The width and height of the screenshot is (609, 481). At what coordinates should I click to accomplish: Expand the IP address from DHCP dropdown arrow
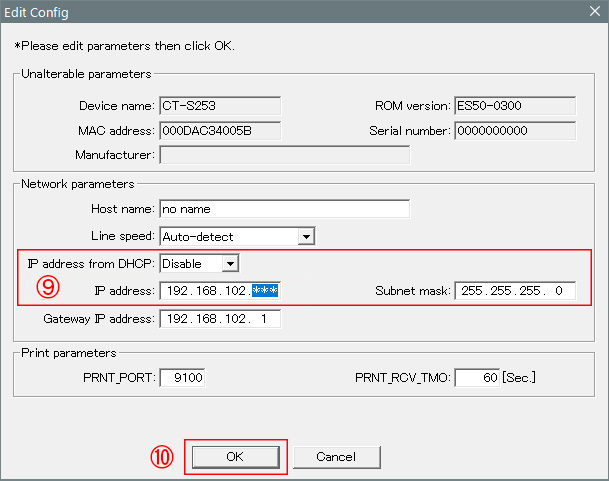(230, 264)
